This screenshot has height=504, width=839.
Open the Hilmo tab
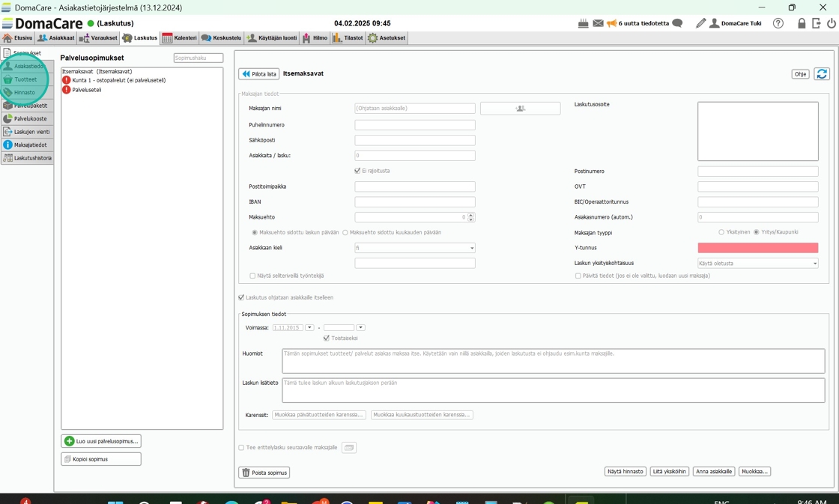pyautogui.click(x=315, y=38)
